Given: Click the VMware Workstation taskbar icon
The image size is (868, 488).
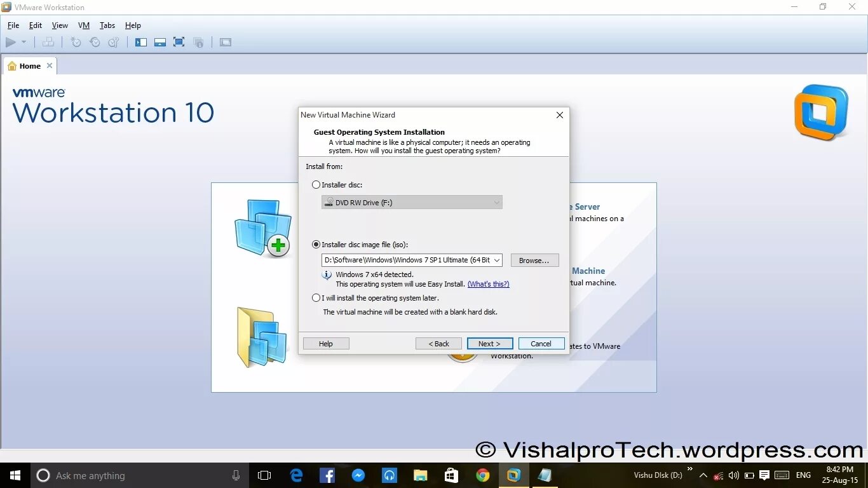Looking at the screenshot, I should [514, 475].
